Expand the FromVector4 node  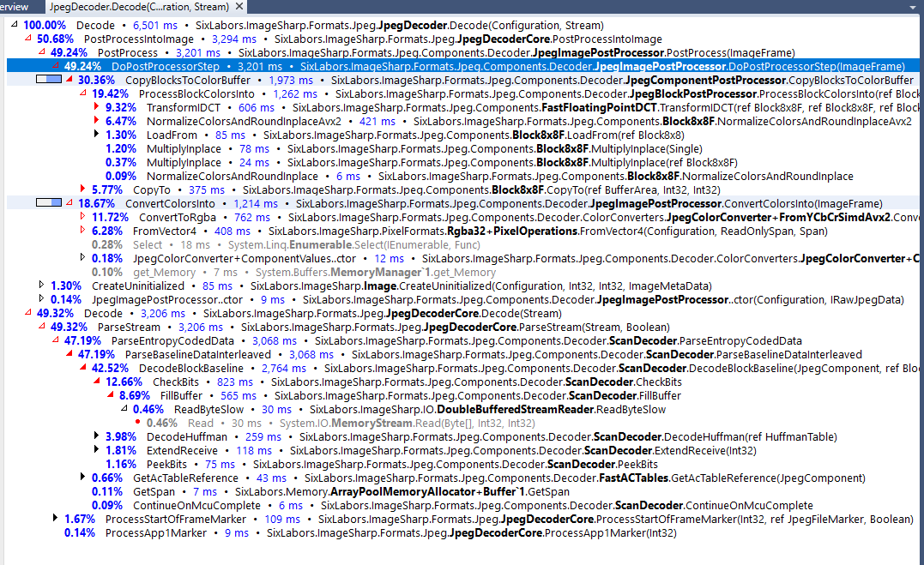[82, 230]
